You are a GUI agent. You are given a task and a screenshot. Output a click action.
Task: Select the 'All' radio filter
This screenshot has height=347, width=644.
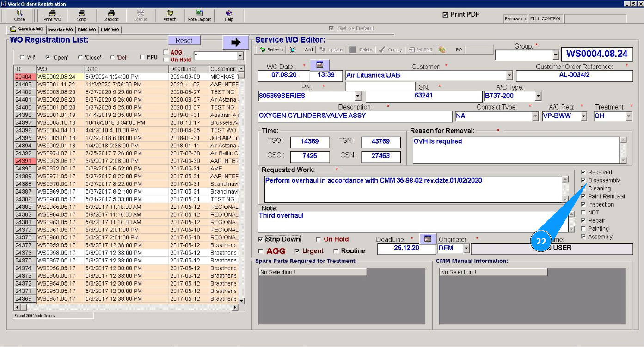point(22,58)
